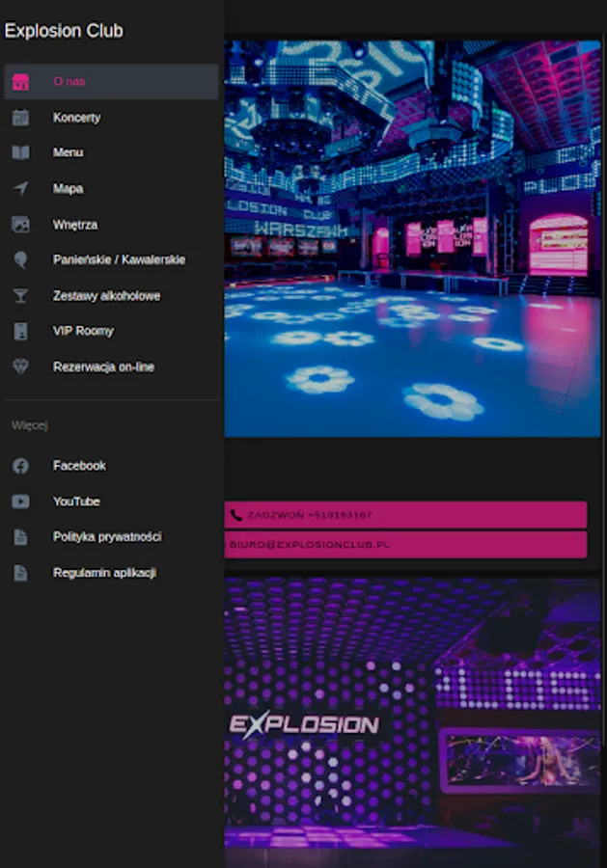Click the picture icon beside Wnętrza

(x=20, y=224)
